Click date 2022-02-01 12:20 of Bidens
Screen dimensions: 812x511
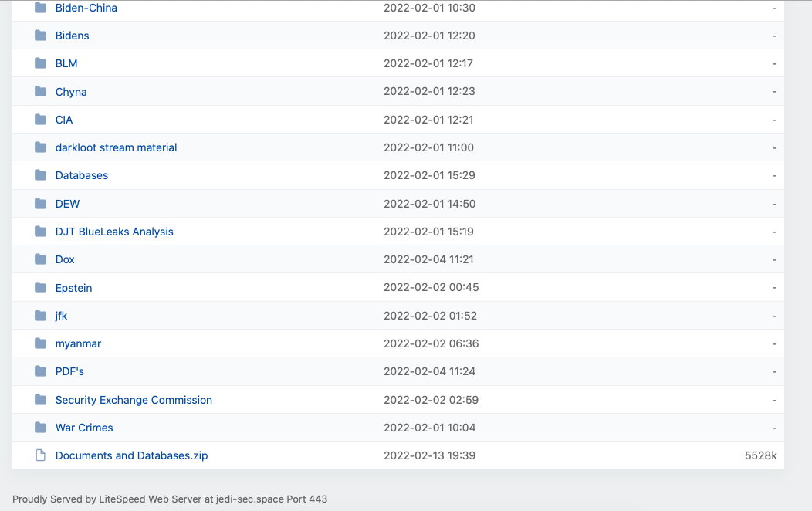pyautogui.click(x=429, y=36)
